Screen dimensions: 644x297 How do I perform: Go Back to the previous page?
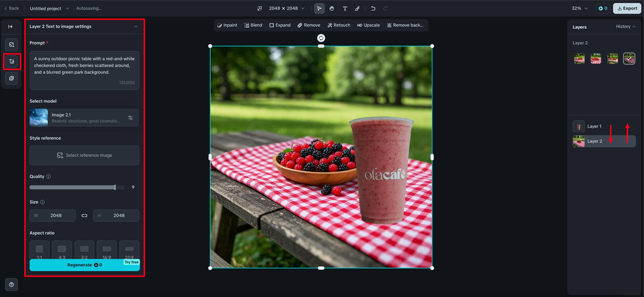12,9
